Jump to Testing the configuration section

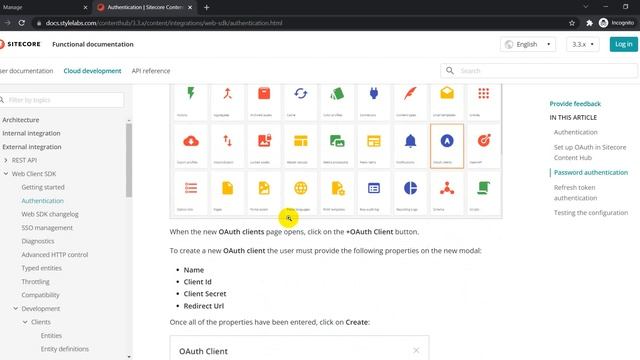(x=591, y=213)
